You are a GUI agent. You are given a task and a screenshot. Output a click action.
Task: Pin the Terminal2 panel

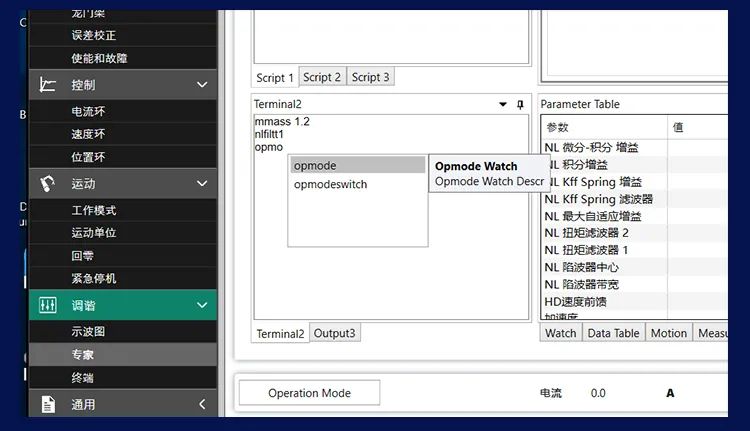520,104
